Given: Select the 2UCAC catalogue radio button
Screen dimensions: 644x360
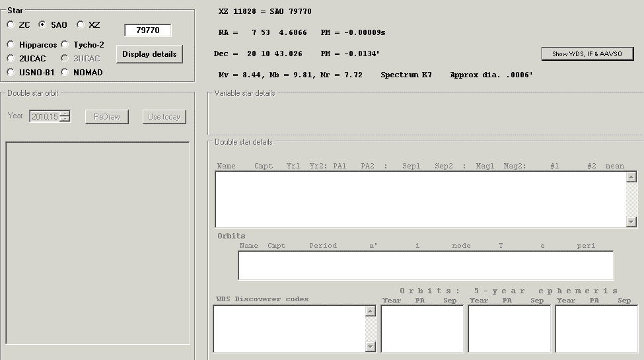Looking at the screenshot, I should (11, 58).
